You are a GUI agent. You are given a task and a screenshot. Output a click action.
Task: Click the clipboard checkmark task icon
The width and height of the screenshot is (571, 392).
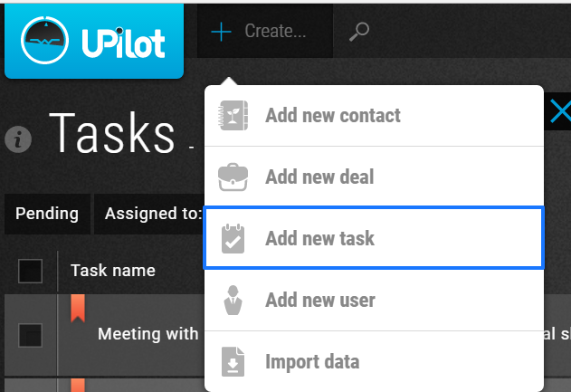233,239
